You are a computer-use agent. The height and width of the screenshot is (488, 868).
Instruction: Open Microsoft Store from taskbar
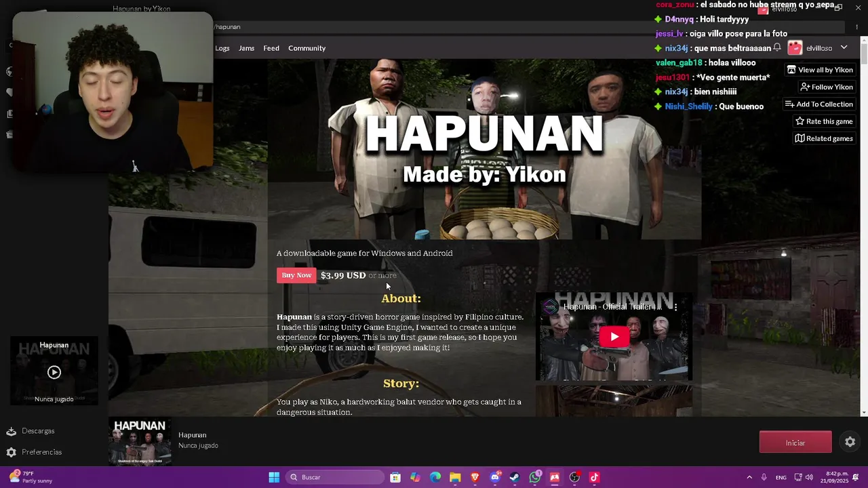tap(395, 477)
